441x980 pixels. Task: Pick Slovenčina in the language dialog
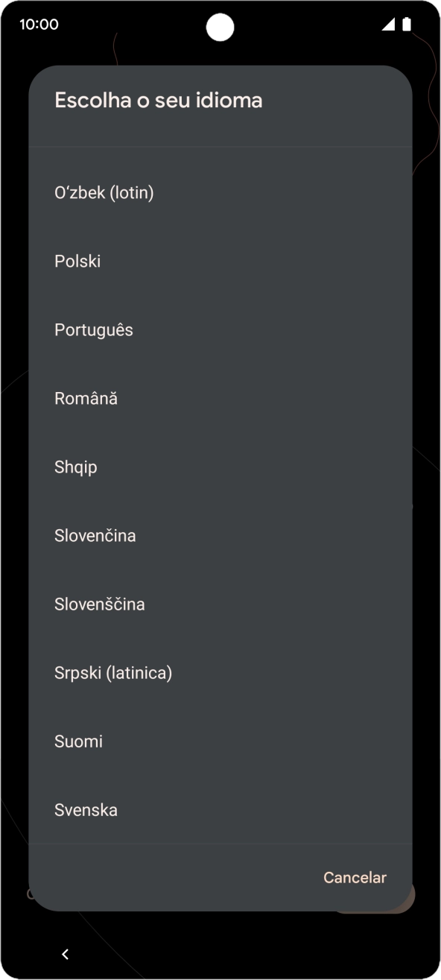(95, 535)
